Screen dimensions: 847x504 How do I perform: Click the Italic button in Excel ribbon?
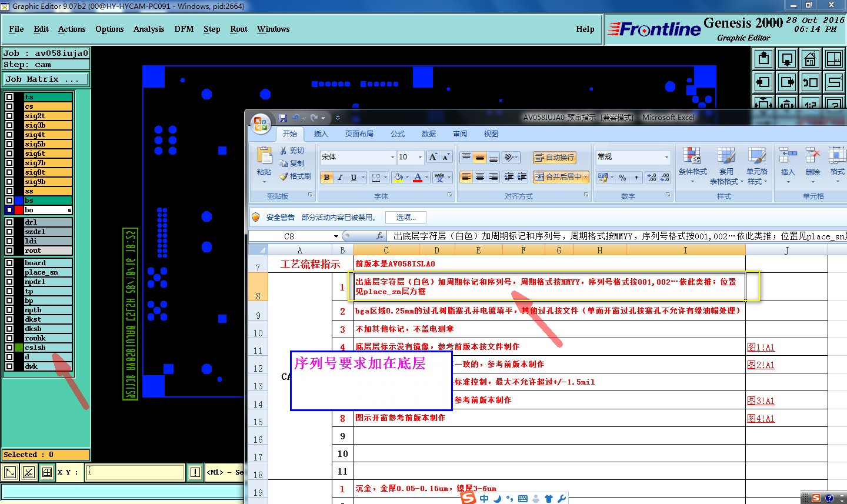click(340, 178)
